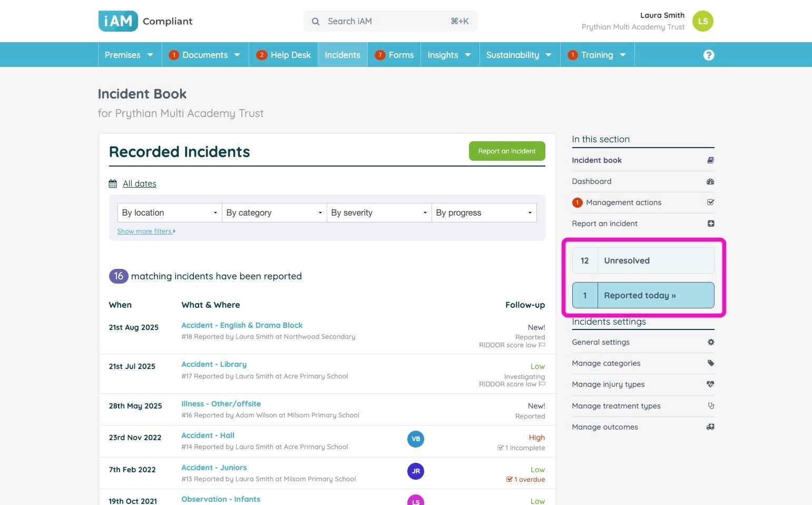Focus the Search iAM field
This screenshot has width=812, height=505.
390,21
